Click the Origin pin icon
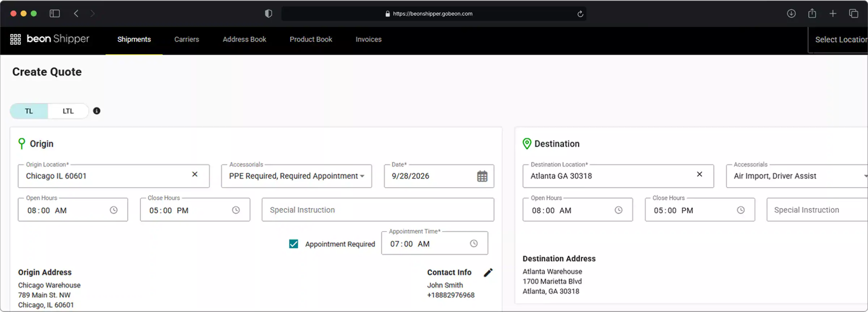 (x=22, y=143)
